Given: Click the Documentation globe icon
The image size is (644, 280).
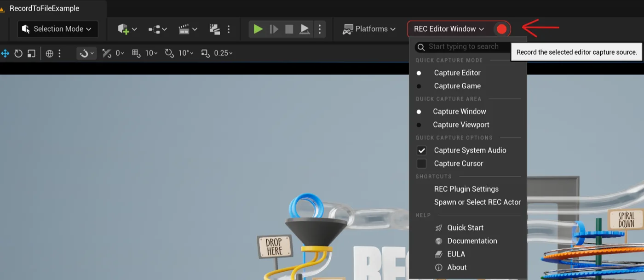Looking at the screenshot, I should point(439,241).
